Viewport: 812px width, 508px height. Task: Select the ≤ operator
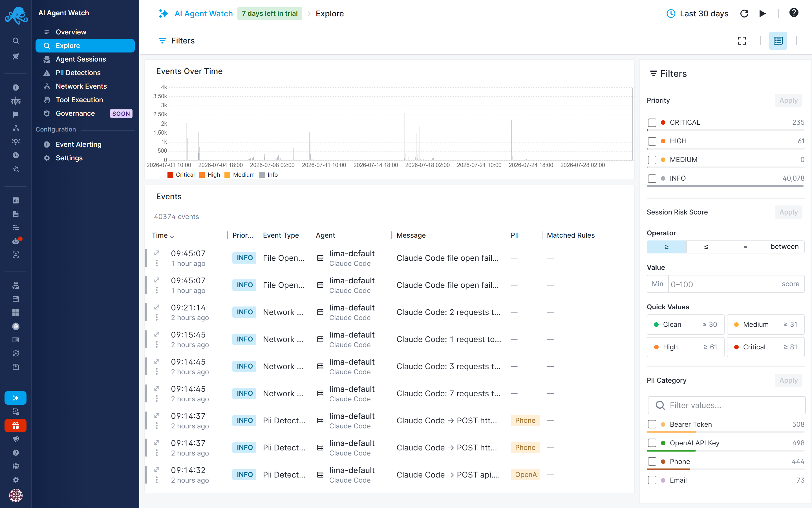pos(706,247)
